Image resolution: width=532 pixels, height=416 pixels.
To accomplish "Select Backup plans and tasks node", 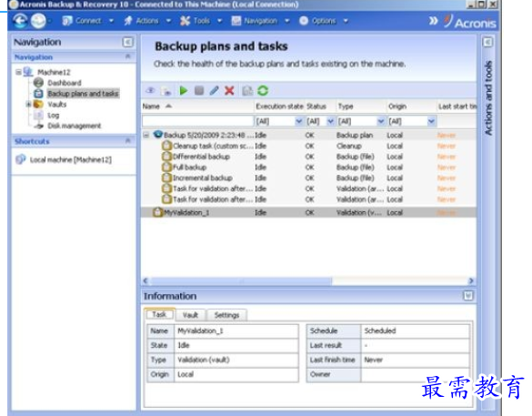I will point(83,94).
